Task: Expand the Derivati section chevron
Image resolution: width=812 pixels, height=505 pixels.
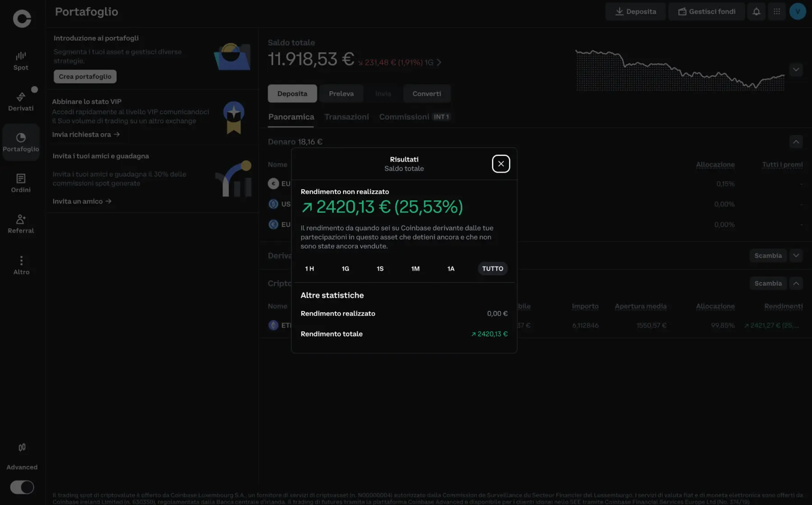Action: point(796,255)
